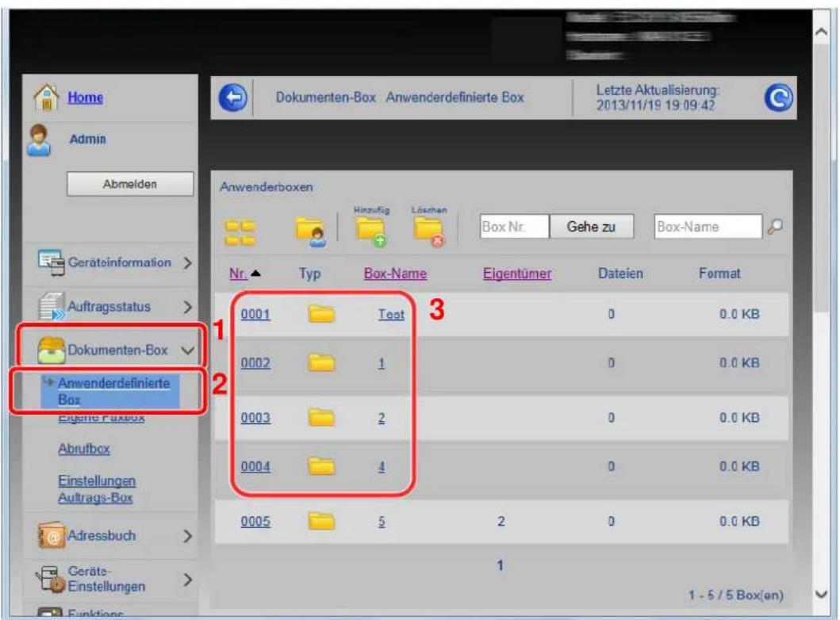Viewport: 840px width, 620px height.
Task: Focus the Box Nr. input field
Action: 514,227
